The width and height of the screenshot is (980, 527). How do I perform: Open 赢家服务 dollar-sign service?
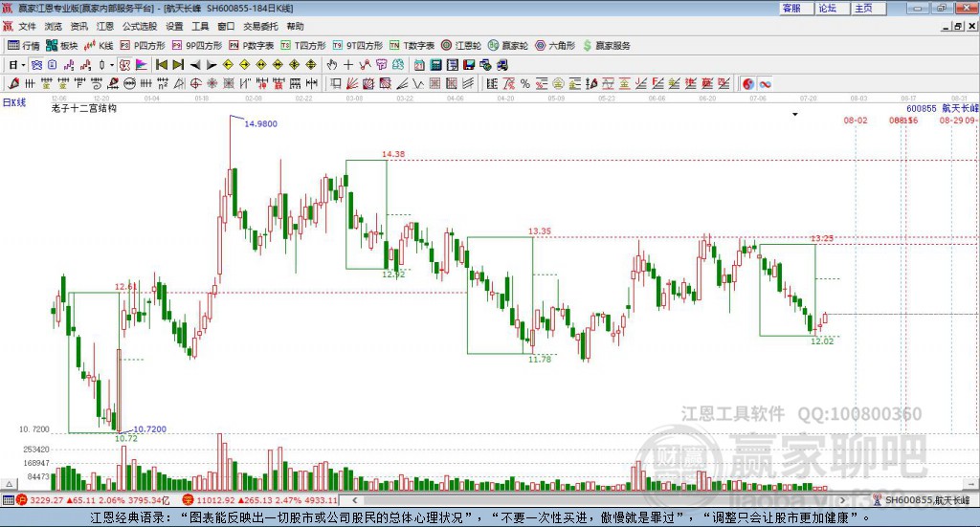coord(606,46)
